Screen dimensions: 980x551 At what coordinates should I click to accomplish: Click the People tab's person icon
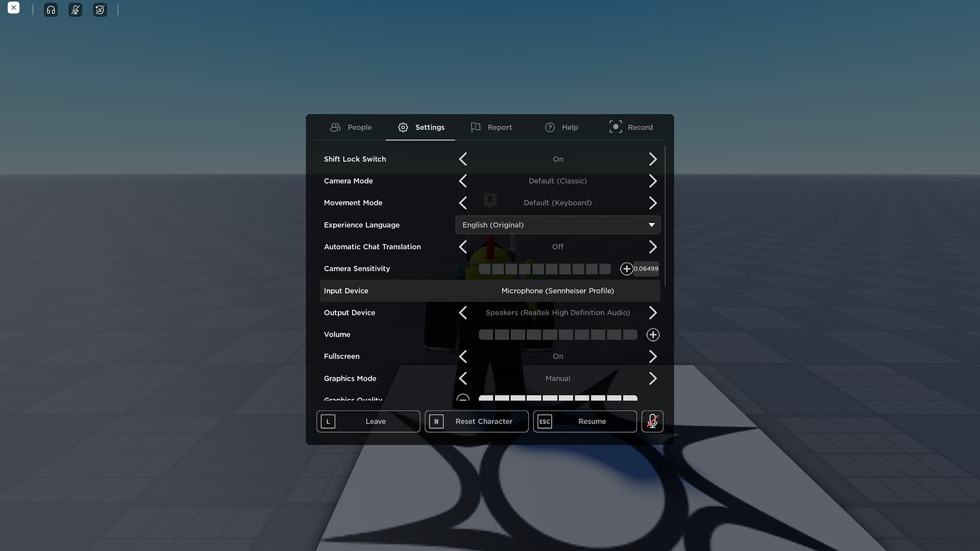click(x=335, y=126)
